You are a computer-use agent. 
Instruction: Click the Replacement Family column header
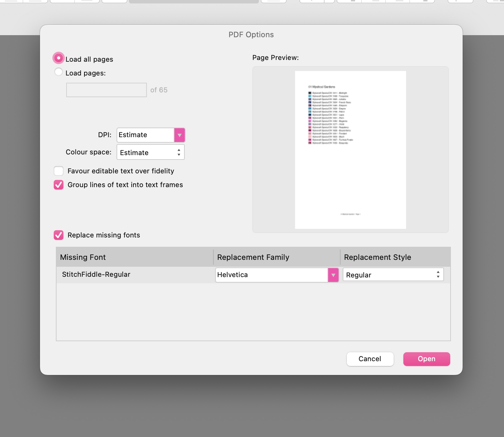point(277,257)
